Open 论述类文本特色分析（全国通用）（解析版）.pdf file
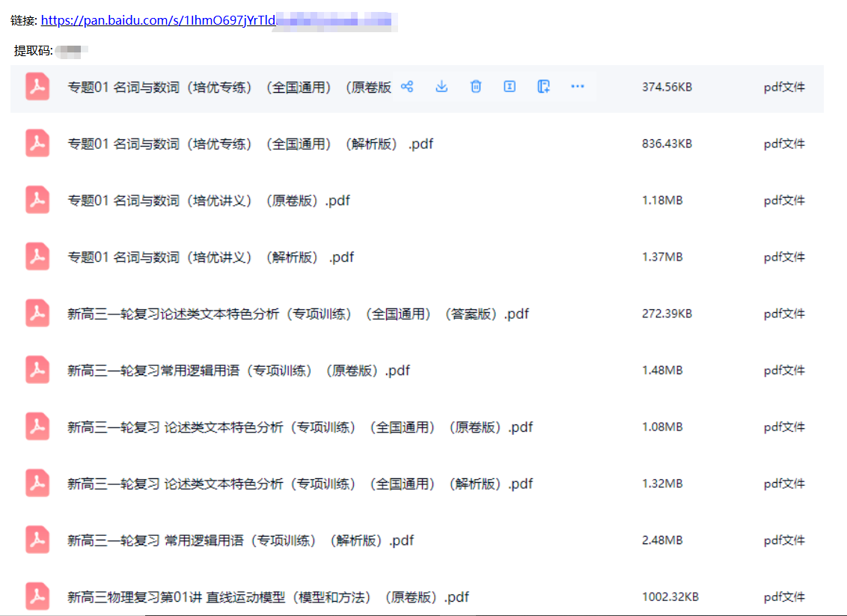Image resolution: width=847 pixels, height=616 pixels. click(300, 484)
